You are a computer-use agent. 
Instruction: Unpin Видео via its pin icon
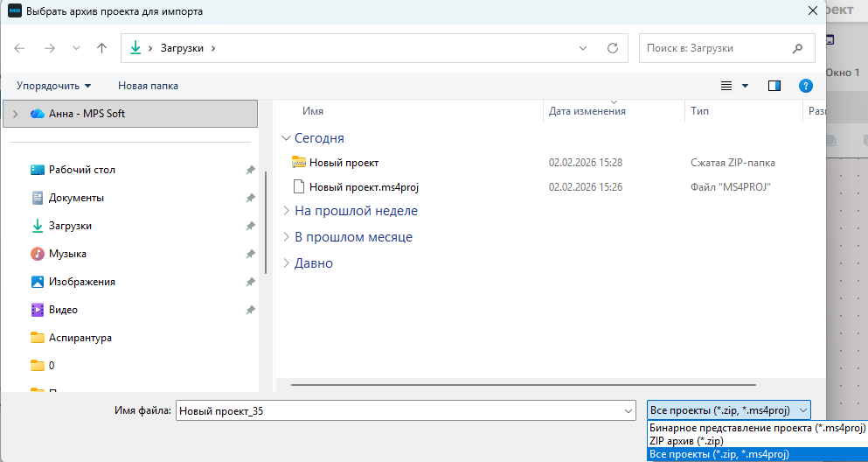click(250, 310)
